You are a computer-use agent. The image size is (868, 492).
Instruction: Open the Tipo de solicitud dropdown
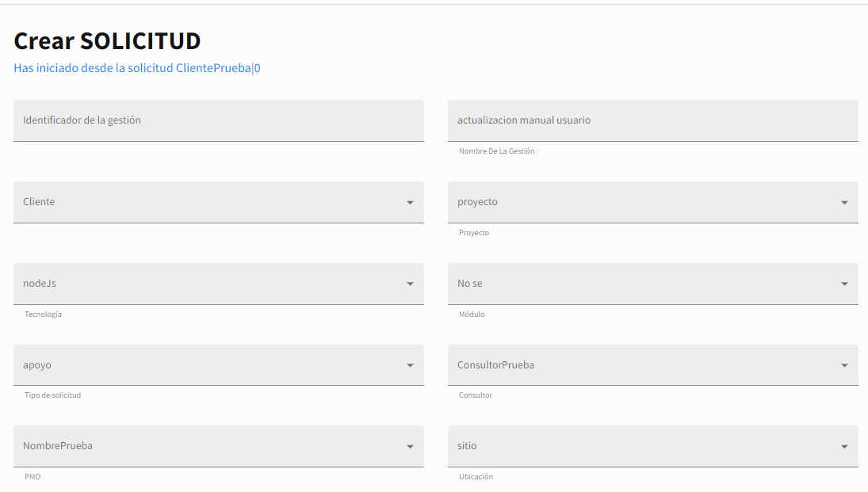coord(219,364)
